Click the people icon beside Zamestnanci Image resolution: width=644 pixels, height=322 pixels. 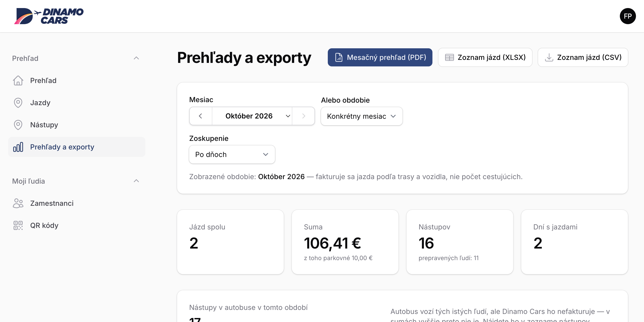click(x=18, y=203)
